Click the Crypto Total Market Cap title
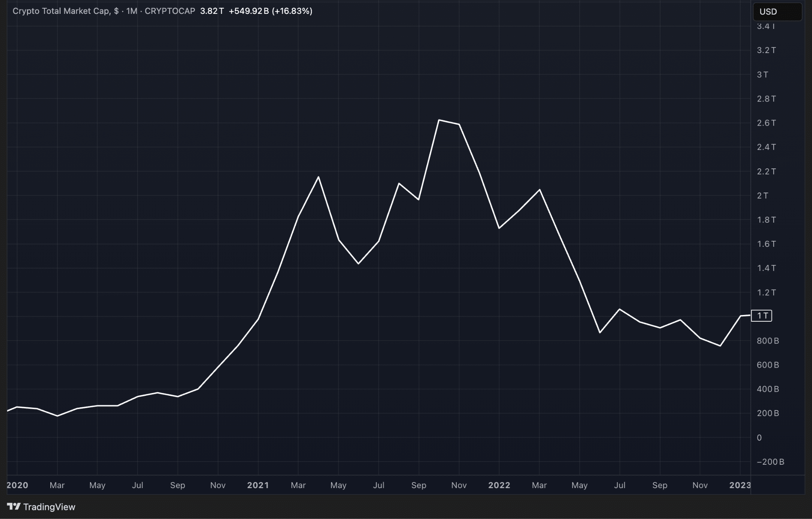The height and width of the screenshot is (519, 812). (61, 11)
